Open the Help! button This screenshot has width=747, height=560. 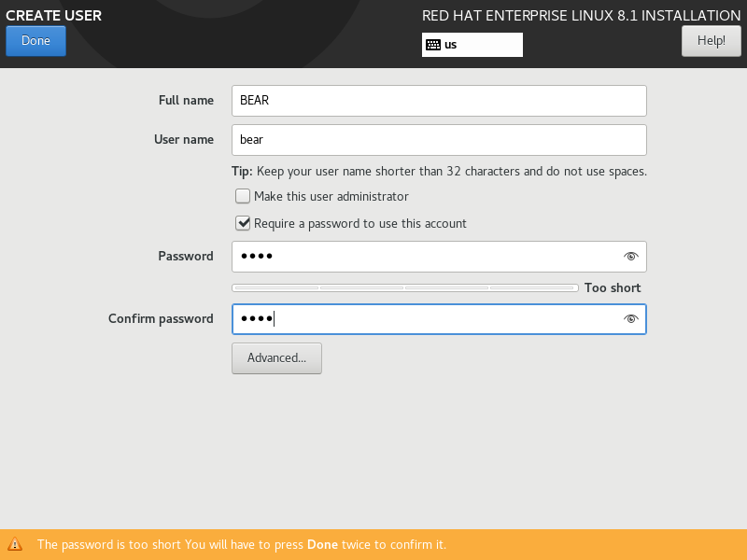tap(711, 41)
